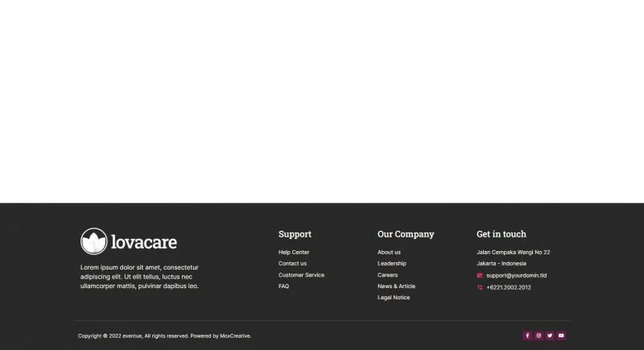Click the Facebook social icon
The height and width of the screenshot is (350, 644).
click(x=527, y=336)
